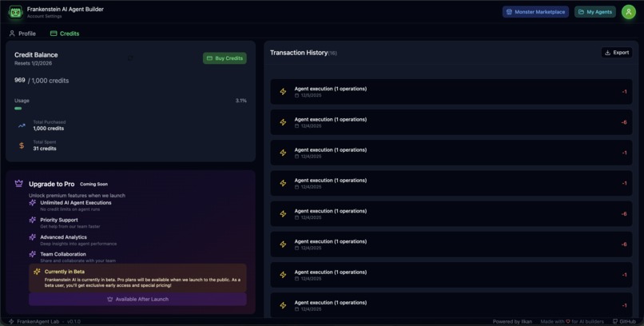Viewport: 644px width, 326px height.
Task: Go to My Agents
Action: click(x=594, y=12)
